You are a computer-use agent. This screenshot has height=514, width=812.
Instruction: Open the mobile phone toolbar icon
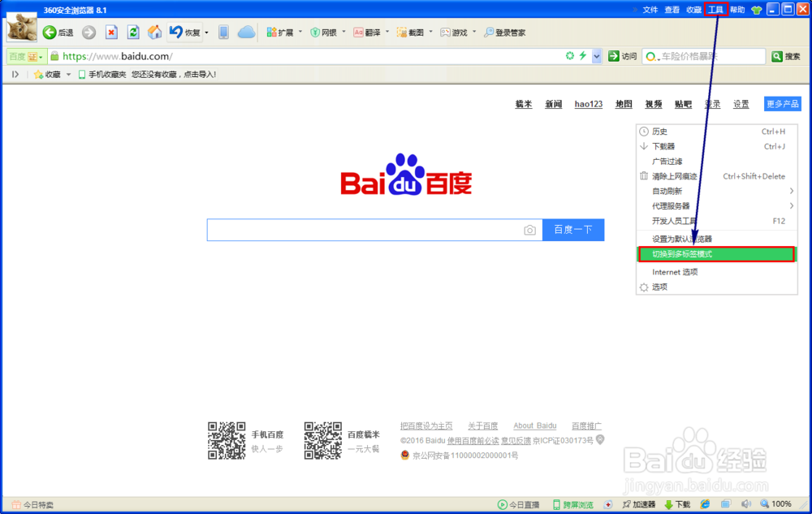point(223,32)
